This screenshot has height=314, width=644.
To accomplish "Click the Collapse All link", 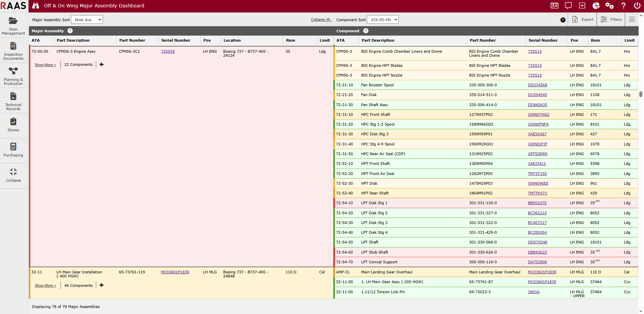I will pos(321,20).
